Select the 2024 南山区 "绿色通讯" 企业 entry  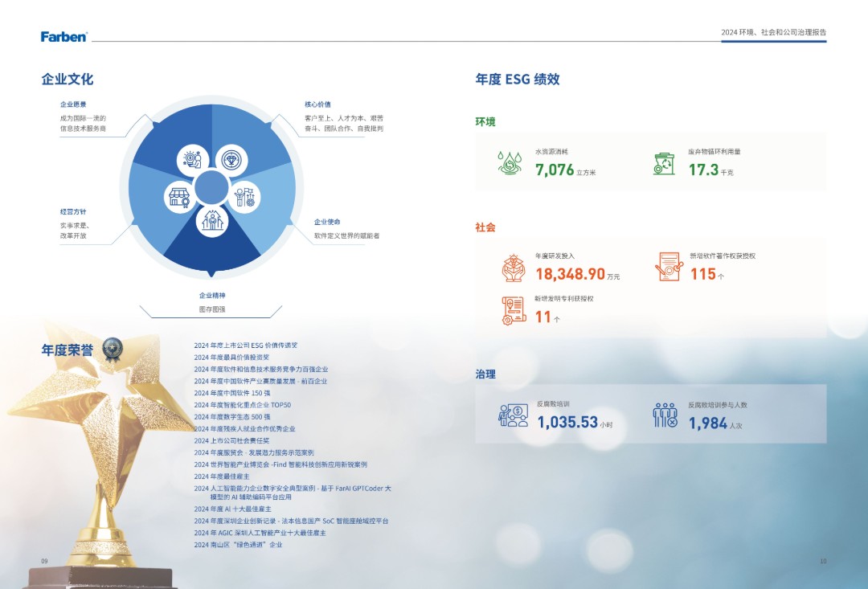click(238, 545)
